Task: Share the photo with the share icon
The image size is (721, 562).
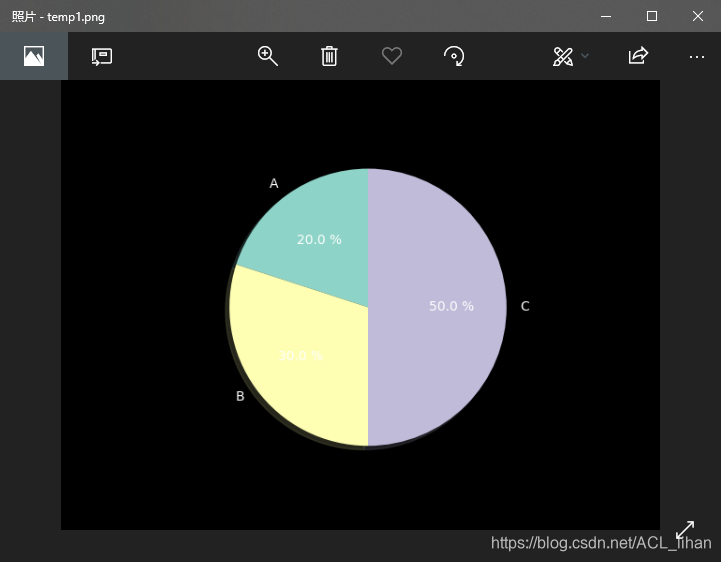Action: [x=638, y=56]
